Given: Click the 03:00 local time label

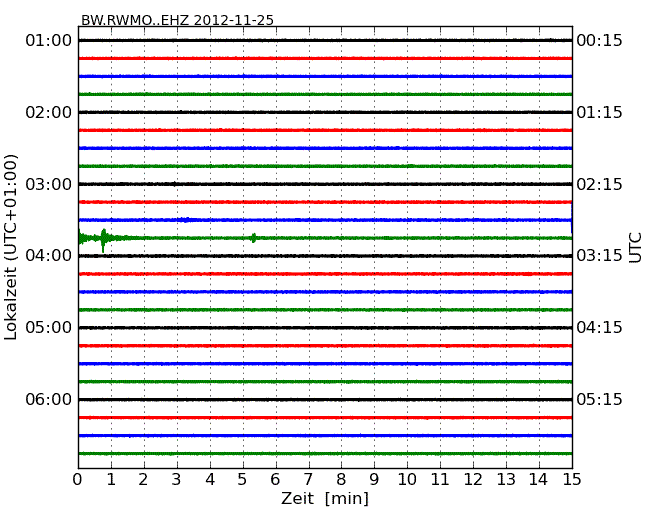Looking at the screenshot, I should 49,184.
